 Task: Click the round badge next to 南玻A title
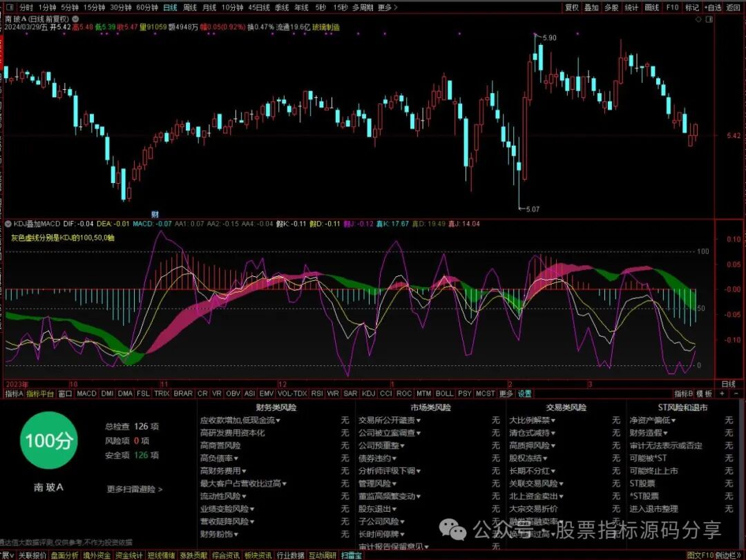point(75,19)
